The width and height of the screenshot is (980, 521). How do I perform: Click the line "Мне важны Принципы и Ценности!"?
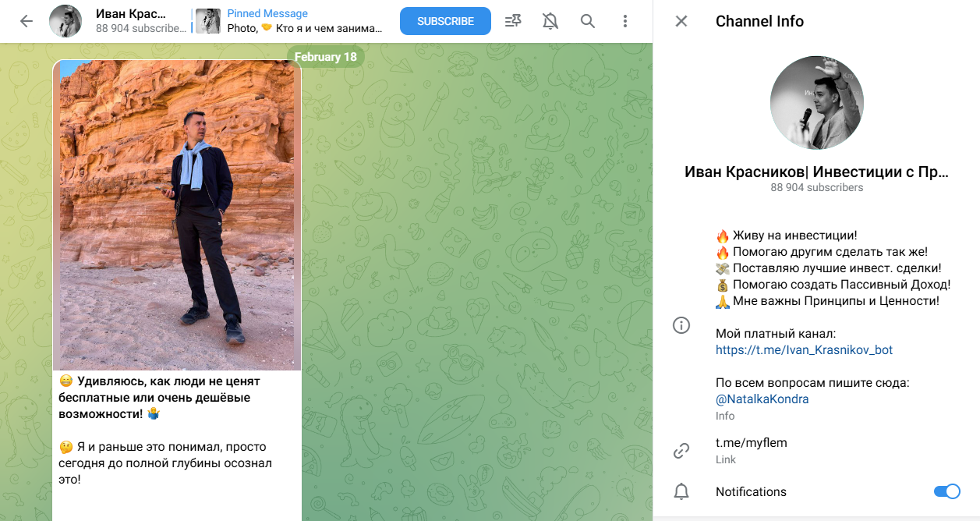click(x=827, y=300)
